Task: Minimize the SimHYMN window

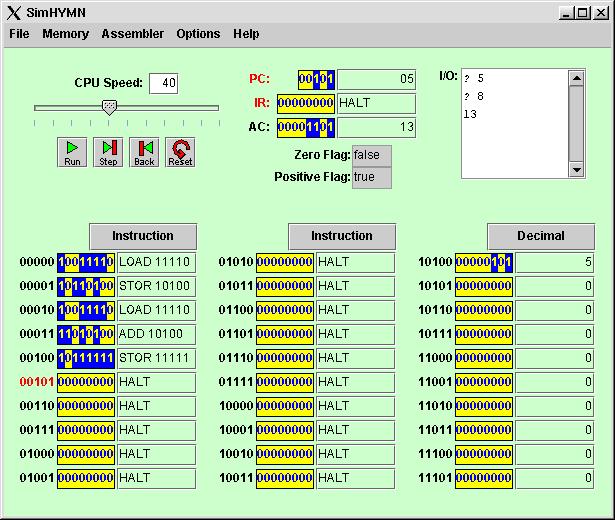Action: click(566, 13)
